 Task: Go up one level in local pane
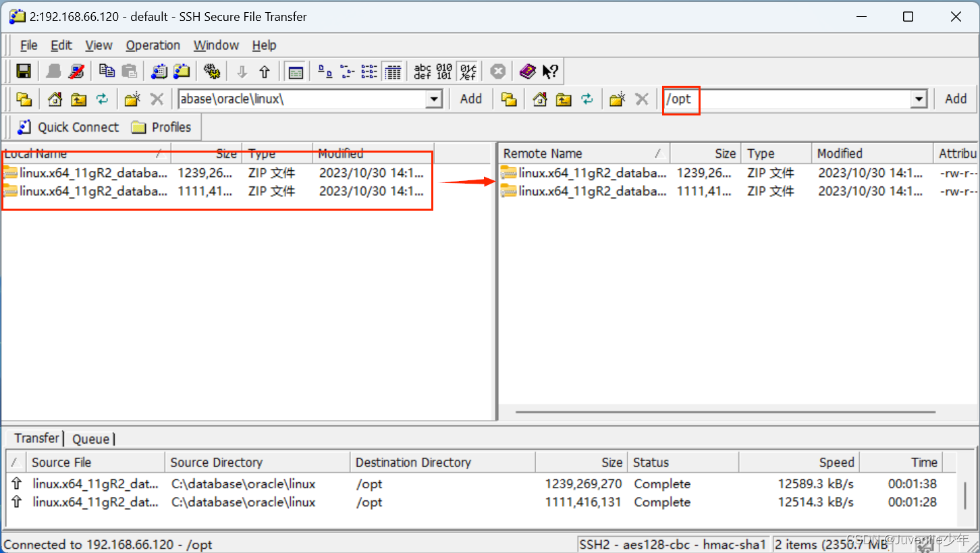(79, 99)
